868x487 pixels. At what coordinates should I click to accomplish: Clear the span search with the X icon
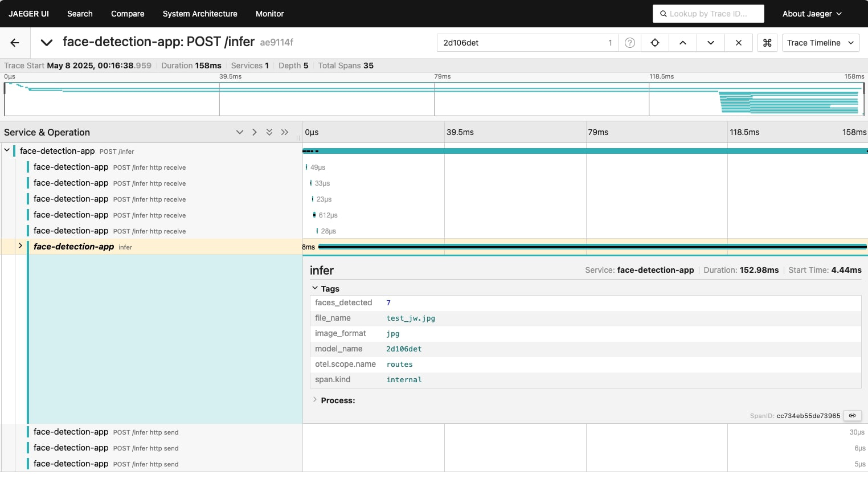[739, 43]
